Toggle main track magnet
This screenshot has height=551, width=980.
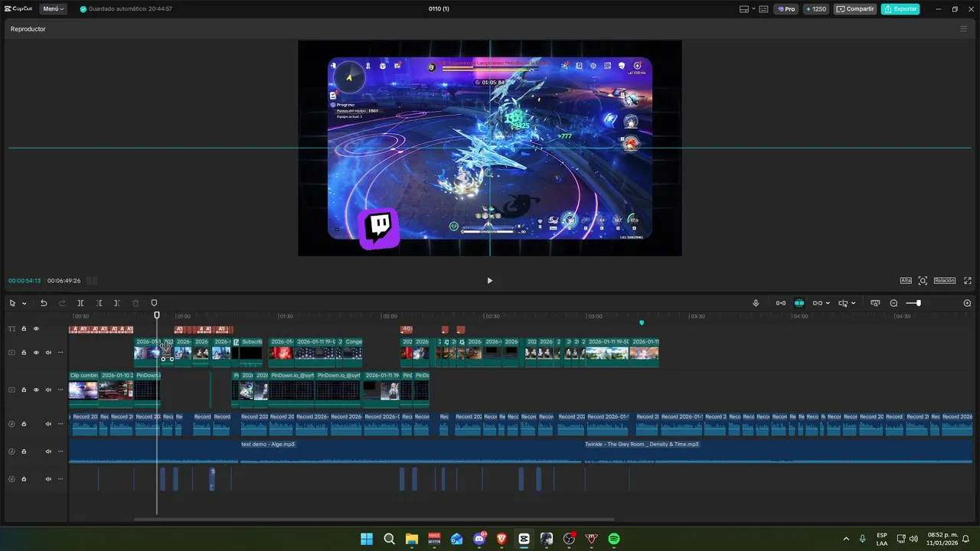780,303
